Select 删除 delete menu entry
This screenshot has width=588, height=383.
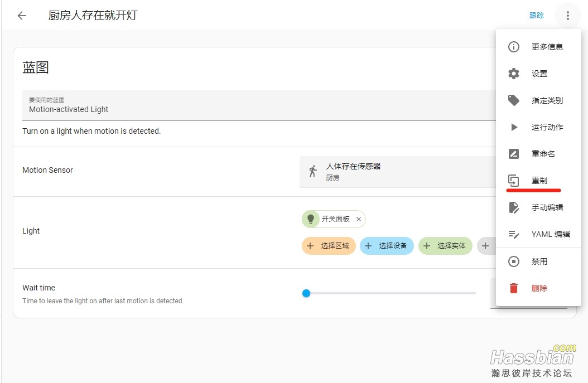click(538, 288)
